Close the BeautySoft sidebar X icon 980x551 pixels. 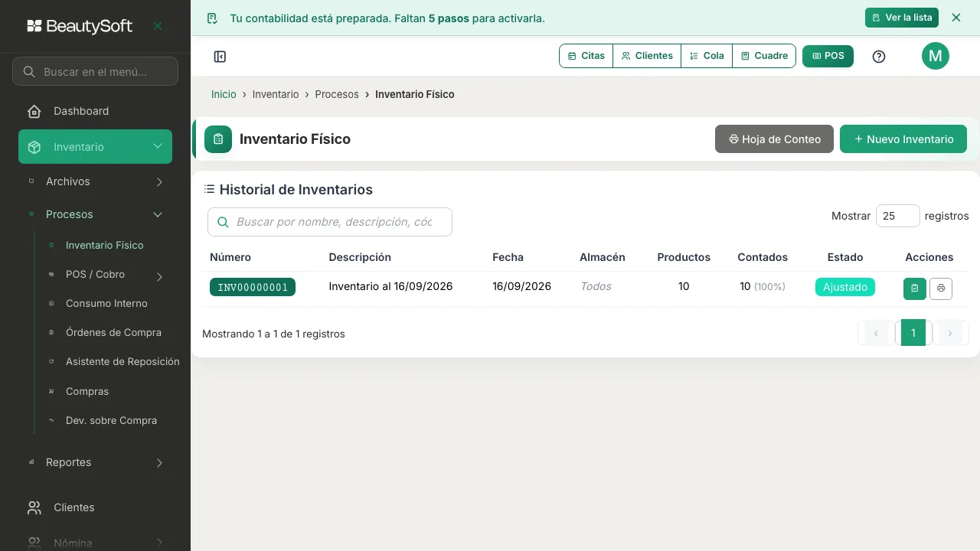(158, 26)
